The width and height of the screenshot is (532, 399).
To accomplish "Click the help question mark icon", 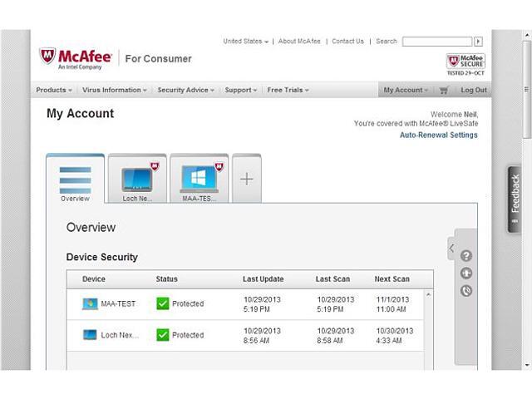I will coord(466,256).
